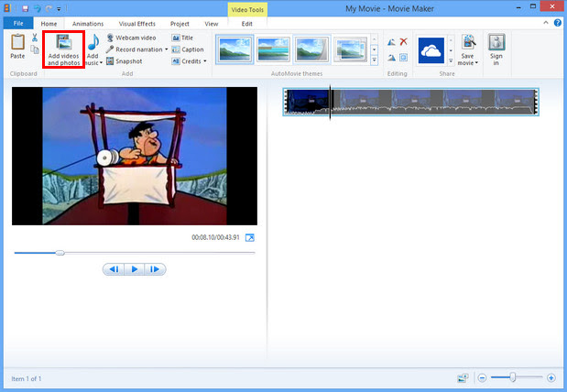Save project via quick access floppy icon
This screenshot has height=392, width=567.
tap(25, 8)
